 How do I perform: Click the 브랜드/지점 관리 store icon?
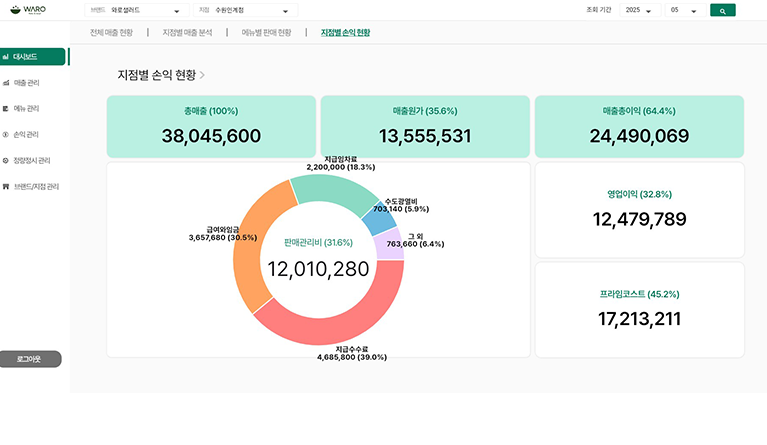[x=6, y=186]
